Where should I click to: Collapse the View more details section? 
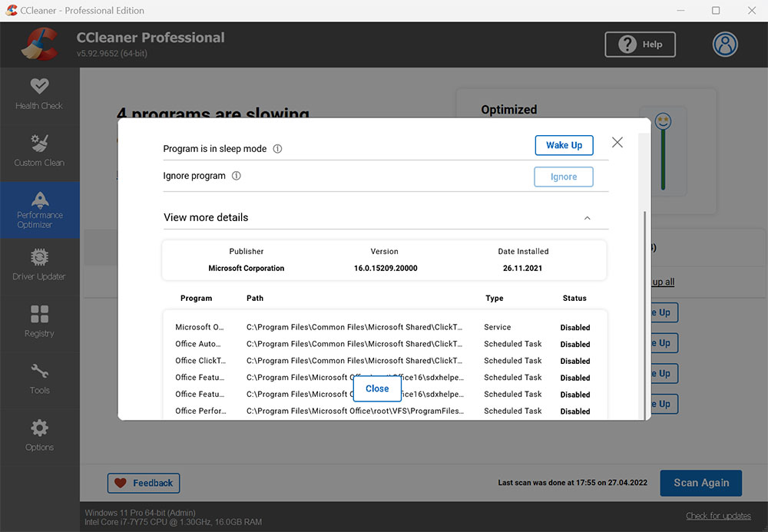(588, 218)
